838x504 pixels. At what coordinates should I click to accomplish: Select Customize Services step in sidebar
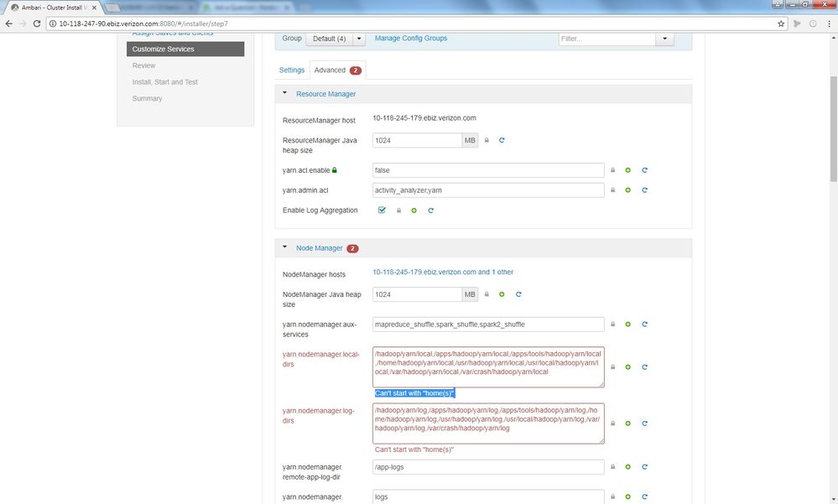185,49
